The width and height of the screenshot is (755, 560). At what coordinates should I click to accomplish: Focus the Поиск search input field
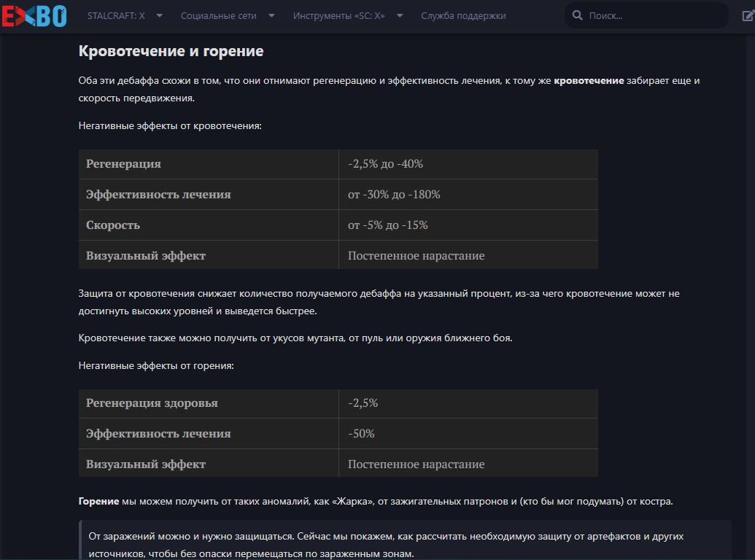[649, 15]
